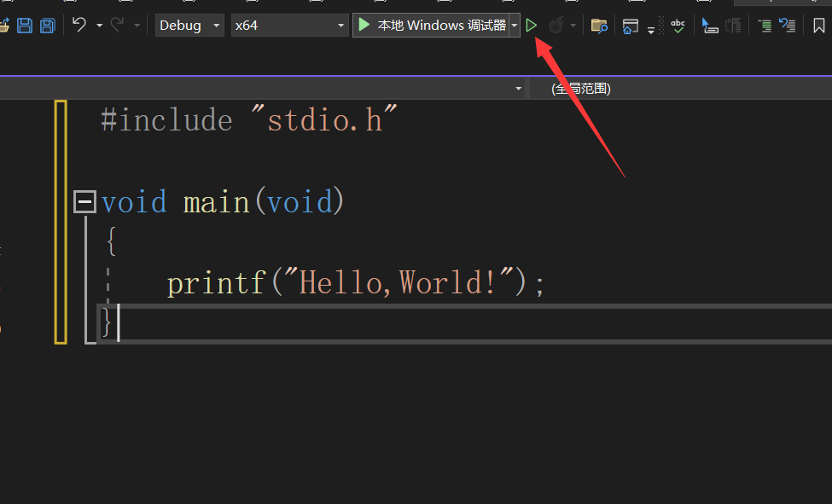The height and width of the screenshot is (504, 832).
Task: Open the x64 platform dropdown
Action: (290, 26)
